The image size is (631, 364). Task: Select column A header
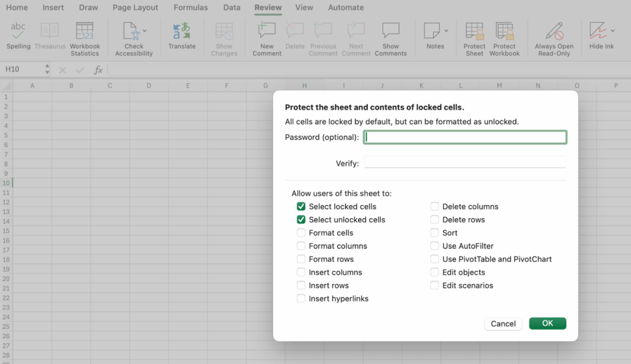(x=32, y=85)
